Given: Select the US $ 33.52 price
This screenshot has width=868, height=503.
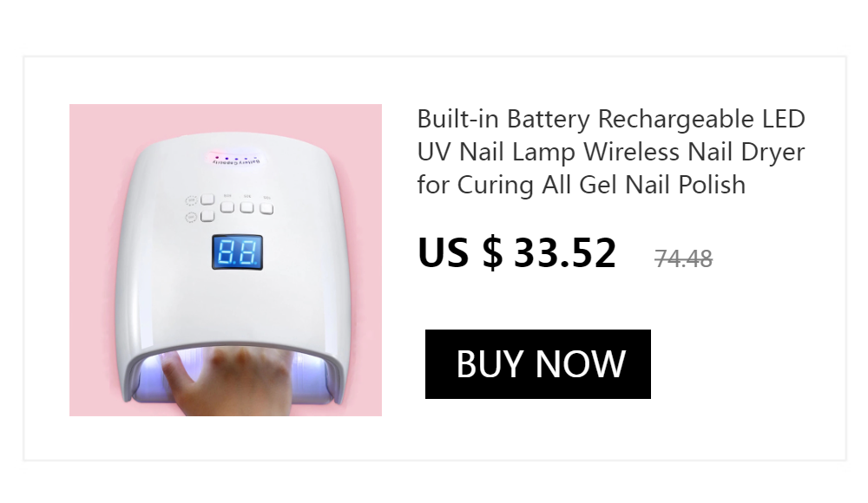Looking at the screenshot, I should pyautogui.click(x=517, y=252).
